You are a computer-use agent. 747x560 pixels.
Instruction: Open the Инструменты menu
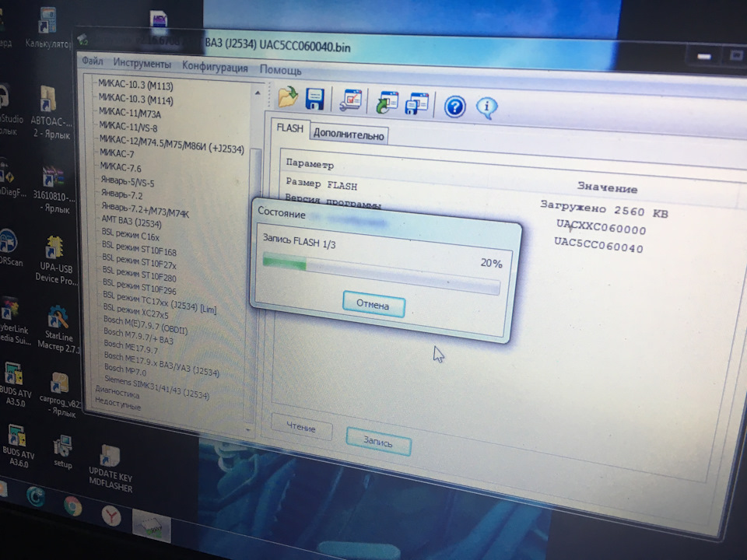(142, 65)
